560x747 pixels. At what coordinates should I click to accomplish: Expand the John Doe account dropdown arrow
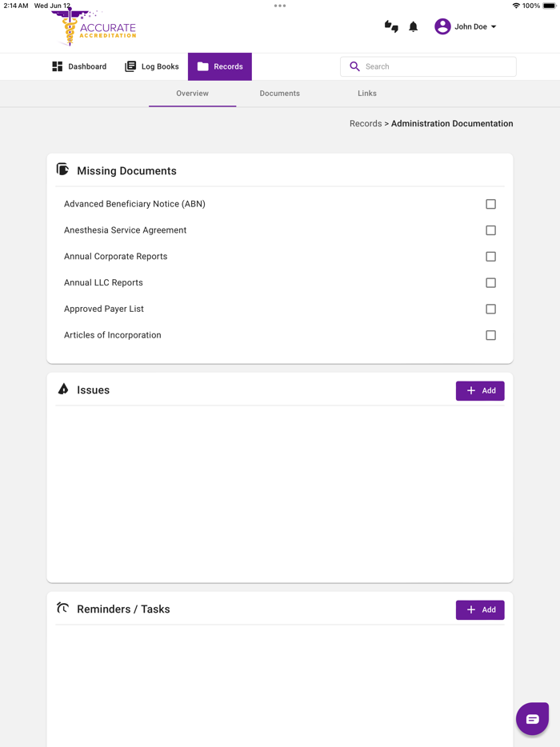coord(494,27)
